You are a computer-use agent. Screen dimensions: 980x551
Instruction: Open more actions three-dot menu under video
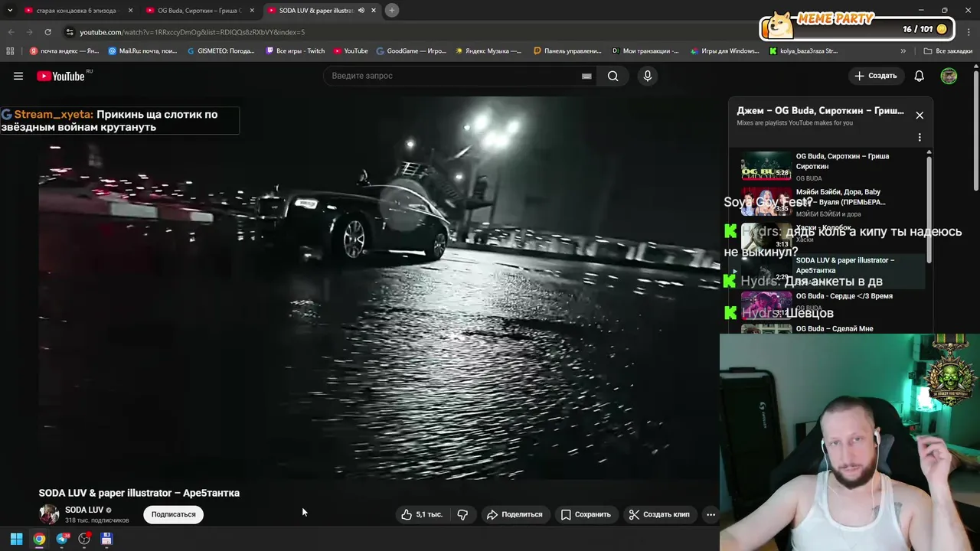710,514
